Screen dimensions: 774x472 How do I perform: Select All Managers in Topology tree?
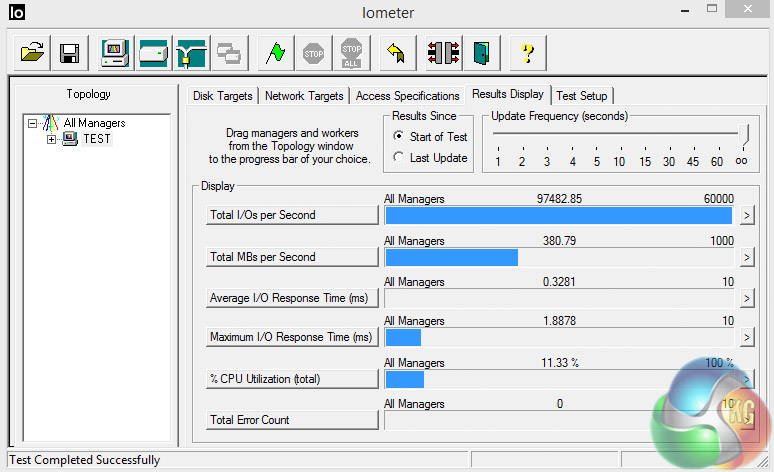(x=94, y=123)
